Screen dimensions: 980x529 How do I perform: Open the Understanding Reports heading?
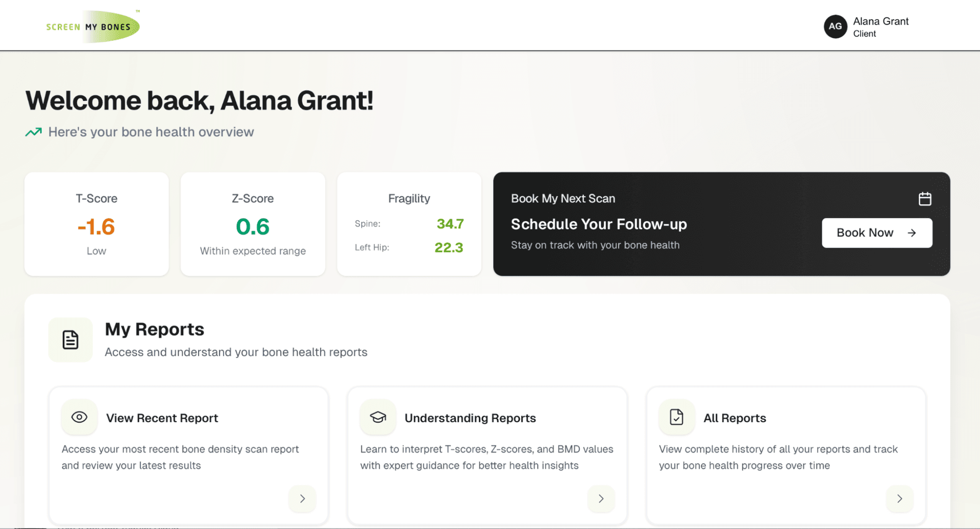470,418
